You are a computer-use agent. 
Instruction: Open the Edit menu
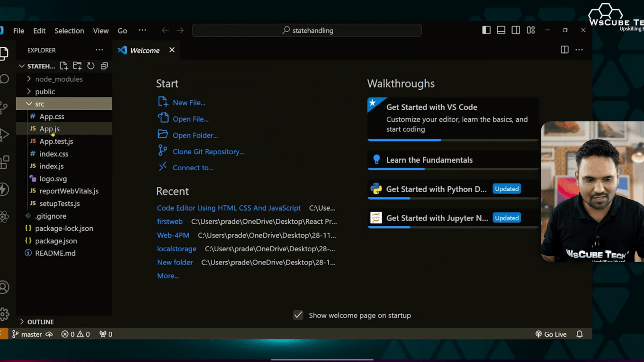point(39,30)
